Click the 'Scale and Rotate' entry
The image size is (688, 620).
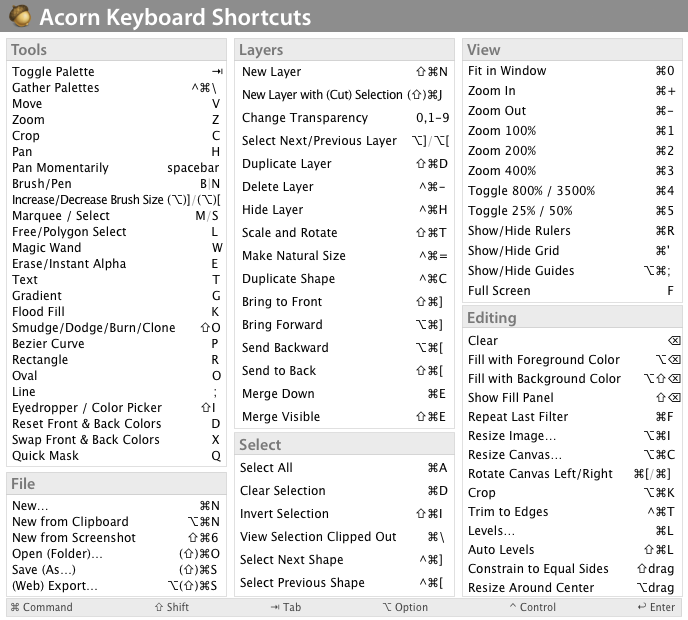pyautogui.click(x=344, y=233)
